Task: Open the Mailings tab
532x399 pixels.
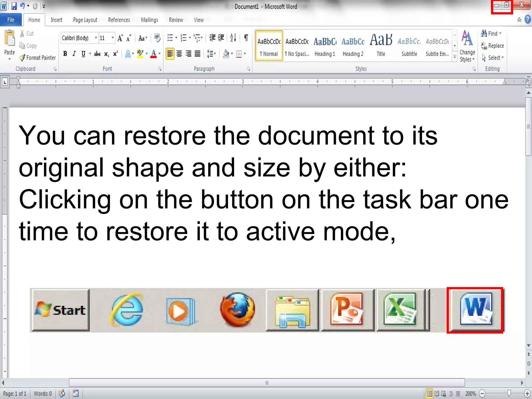Action: 149,20
